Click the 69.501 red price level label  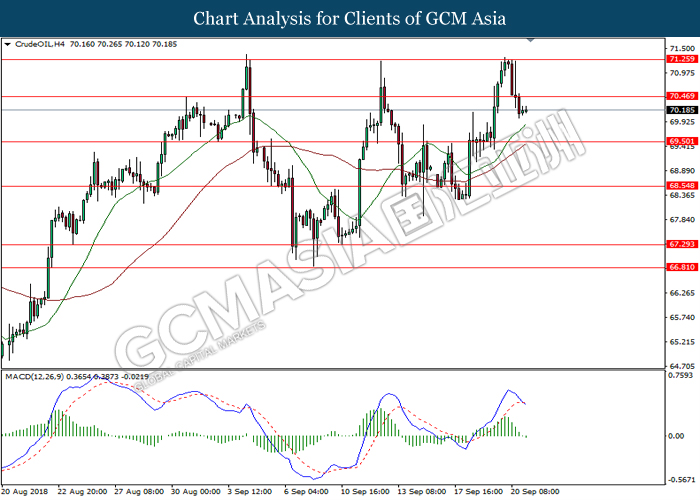(x=682, y=142)
